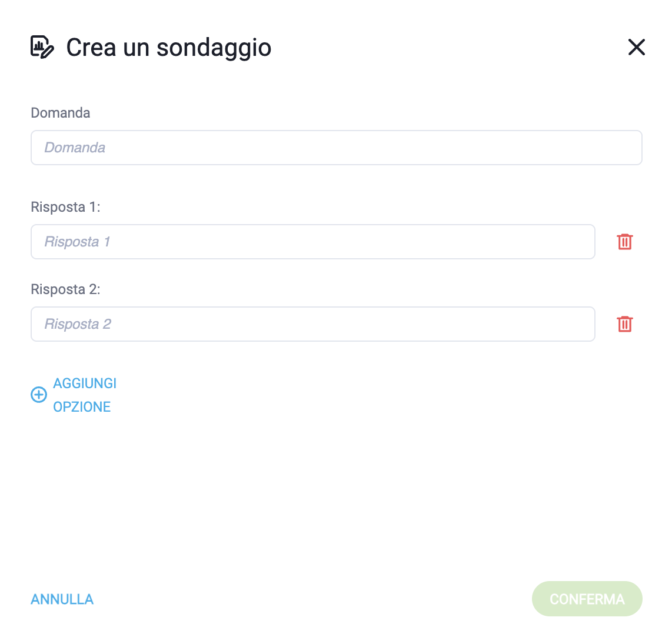Cancel with the ANNULLA link
Image resolution: width=672 pixels, height=634 pixels.
point(62,599)
